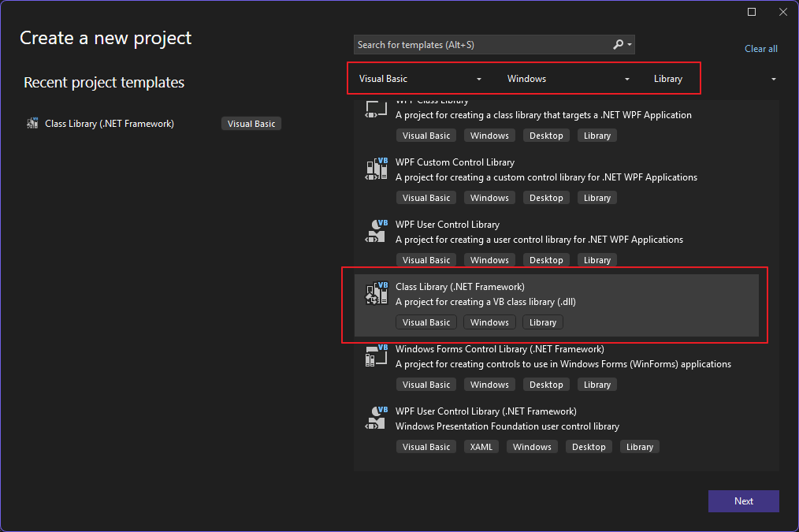Image resolution: width=799 pixels, height=532 pixels.
Task: Close the Create a new project dialog
Action: [782, 12]
